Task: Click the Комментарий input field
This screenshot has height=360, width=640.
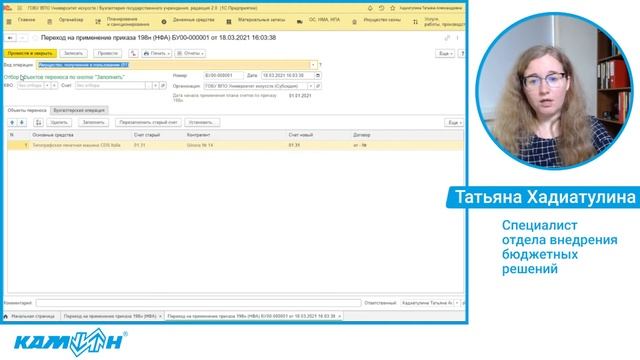Action: [198, 303]
